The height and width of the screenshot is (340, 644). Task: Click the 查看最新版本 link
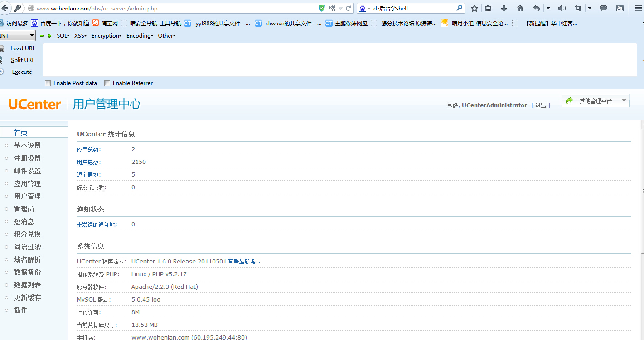point(244,262)
